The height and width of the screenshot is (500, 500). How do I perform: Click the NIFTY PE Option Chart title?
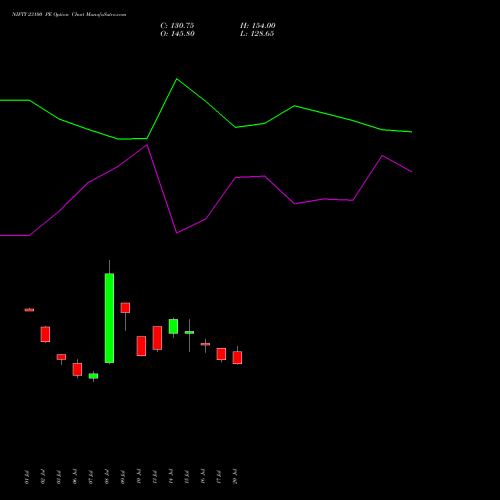pyautogui.click(x=69, y=15)
